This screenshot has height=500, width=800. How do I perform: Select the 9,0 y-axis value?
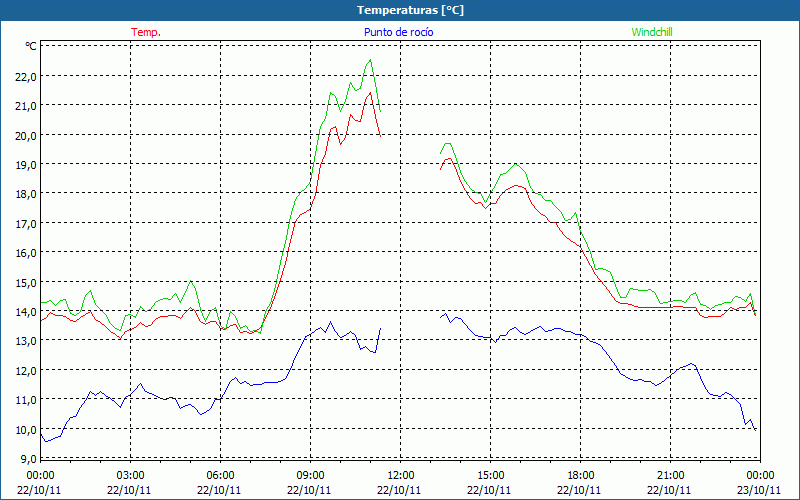click(x=30, y=459)
